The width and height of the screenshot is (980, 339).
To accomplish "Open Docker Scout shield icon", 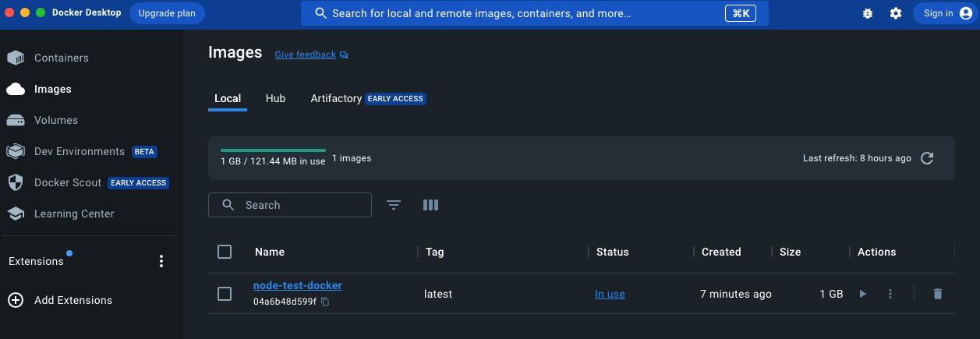I will [x=16, y=182].
